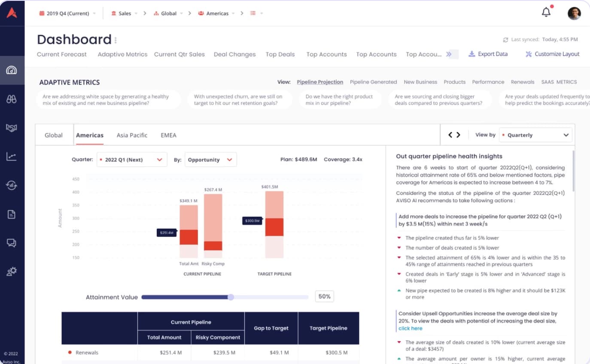Click the Attainment Value slider handle
This screenshot has height=364, width=590.
tap(231, 297)
